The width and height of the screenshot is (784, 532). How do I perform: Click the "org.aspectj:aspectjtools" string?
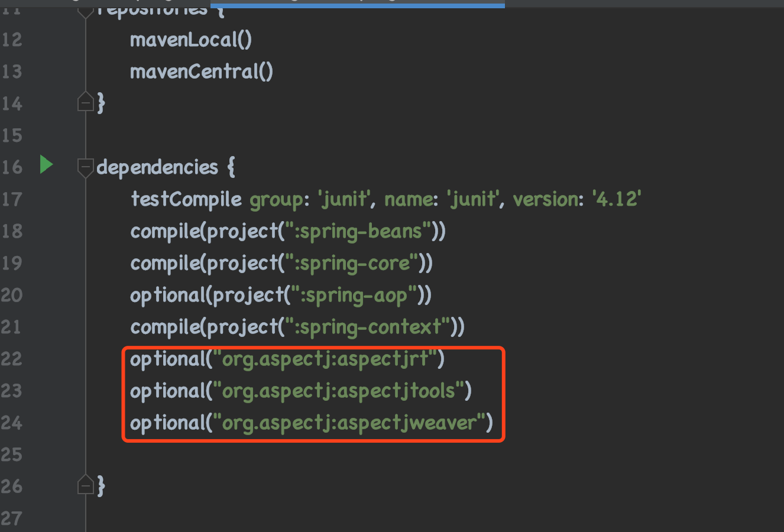tap(338, 391)
